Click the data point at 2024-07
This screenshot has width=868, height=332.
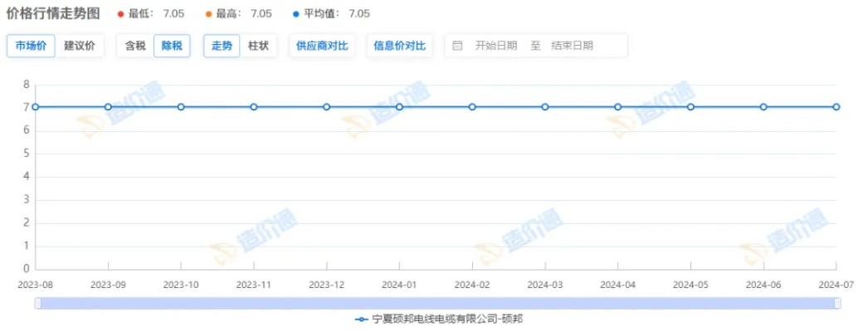[836, 107]
